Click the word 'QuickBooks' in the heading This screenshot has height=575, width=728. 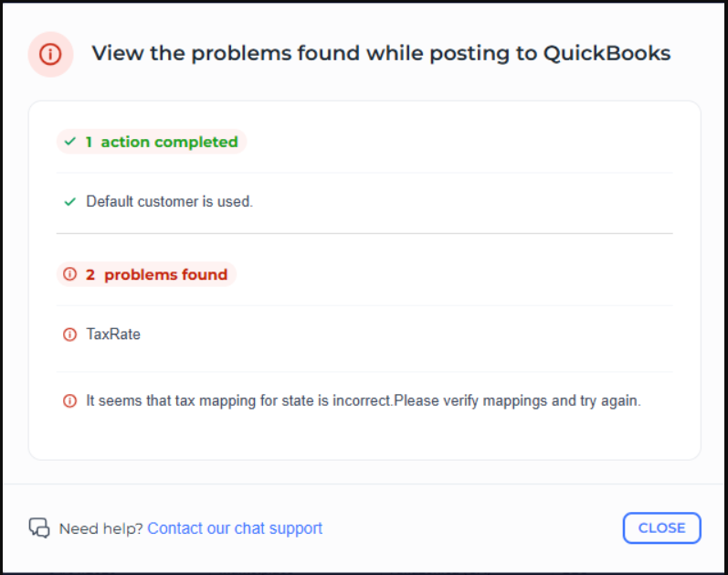(x=607, y=53)
